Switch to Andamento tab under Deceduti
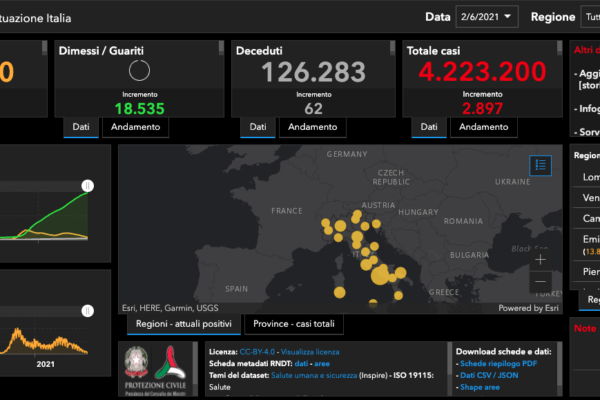 312,127
